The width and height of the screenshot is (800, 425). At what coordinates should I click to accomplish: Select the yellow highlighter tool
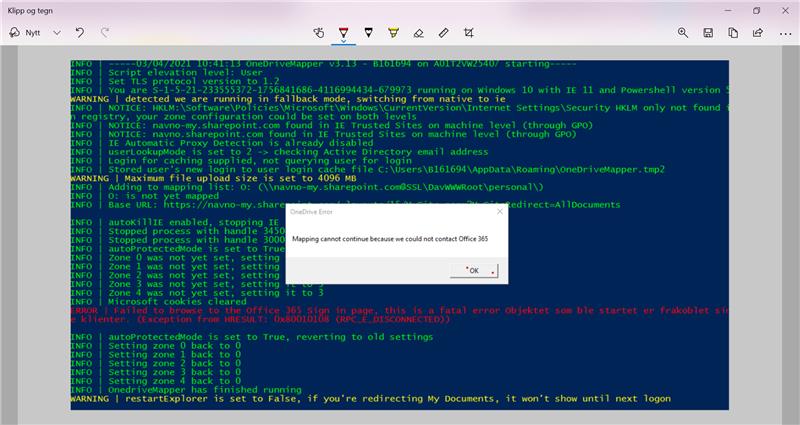[393, 33]
